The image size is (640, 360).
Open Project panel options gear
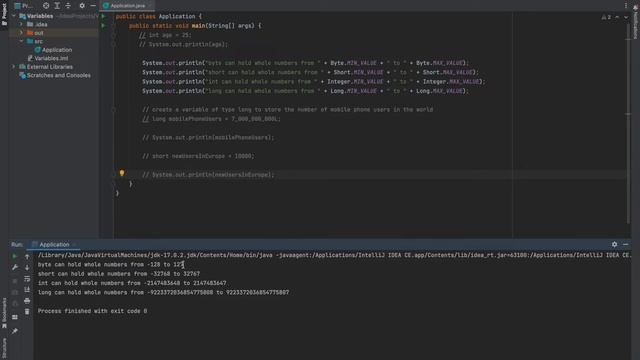(82, 6)
